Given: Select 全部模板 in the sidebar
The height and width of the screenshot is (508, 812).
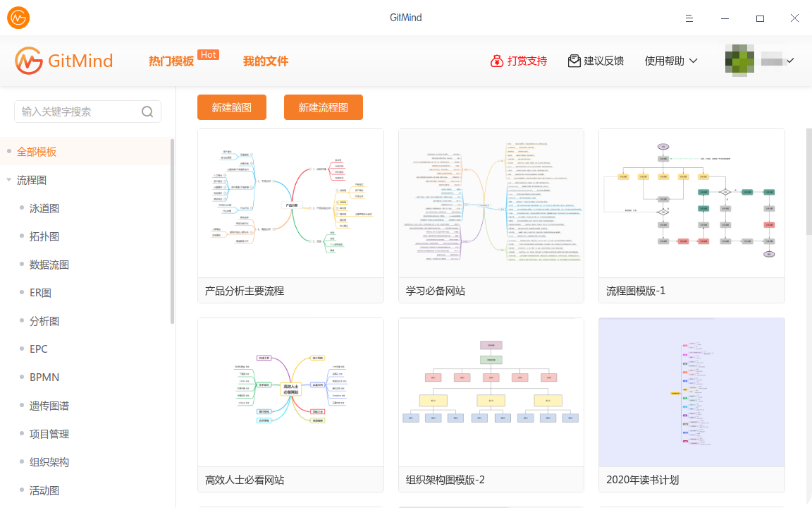Looking at the screenshot, I should (x=37, y=152).
